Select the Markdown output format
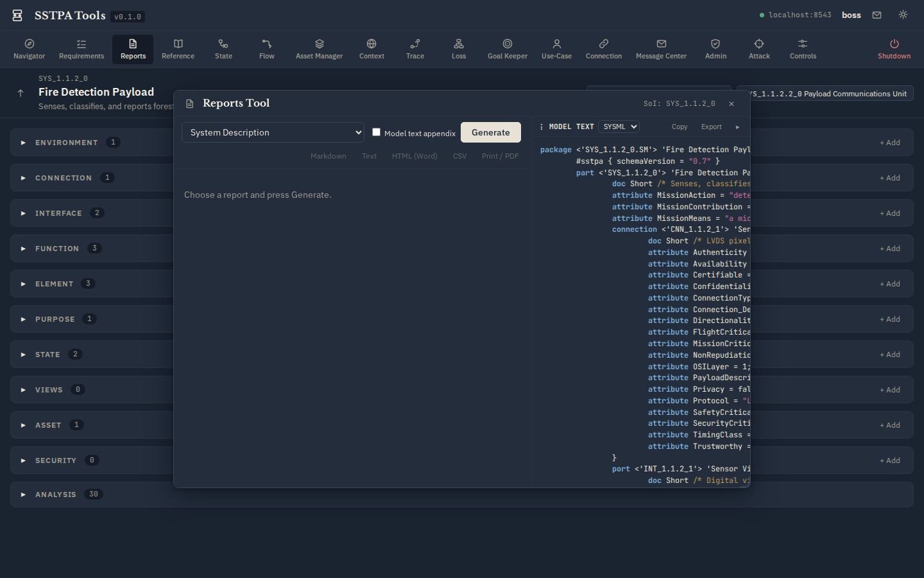Screen dimensions: 924x578 coord(328,156)
